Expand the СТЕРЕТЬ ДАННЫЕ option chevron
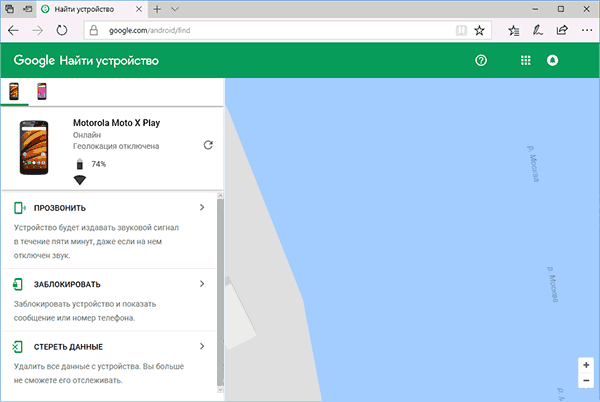 coord(202,346)
